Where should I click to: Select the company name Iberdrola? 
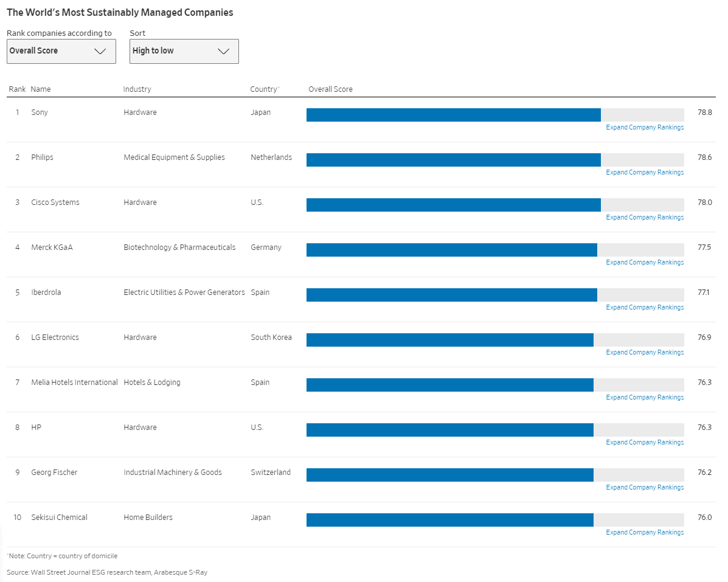pos(46,293)
